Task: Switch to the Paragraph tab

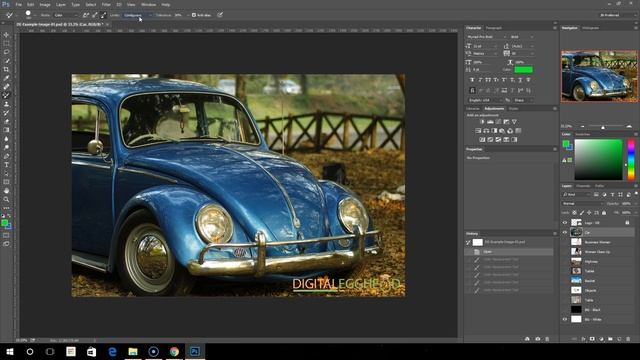Action: tap(493, 28)
